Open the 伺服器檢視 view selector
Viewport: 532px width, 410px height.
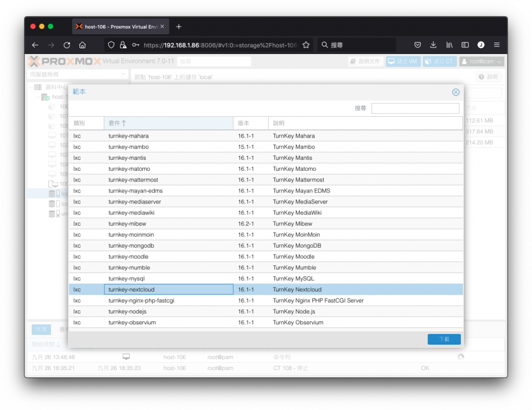[x=78, y=74]
